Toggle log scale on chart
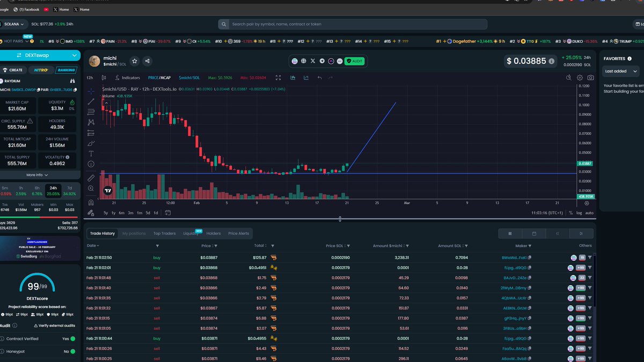 pyautogui.click(x=579, y=213)
